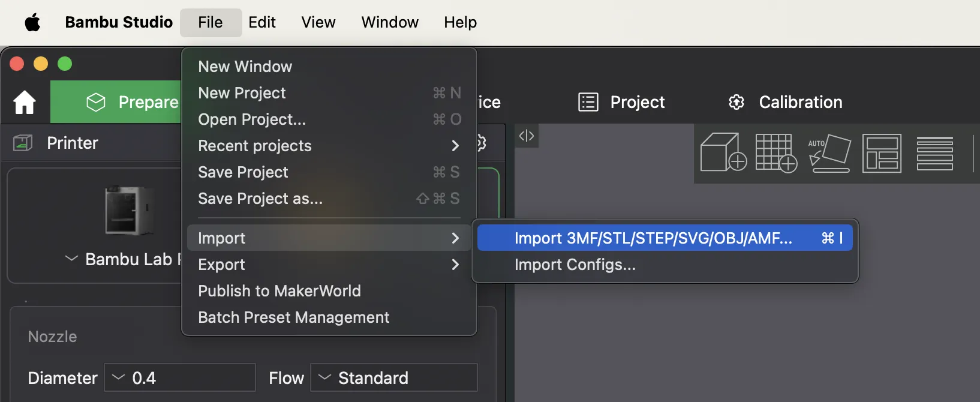Click the Calibration gear icon
Image resolution: width=980 pixels, height=402 pixels.
[x=736, y=102]
